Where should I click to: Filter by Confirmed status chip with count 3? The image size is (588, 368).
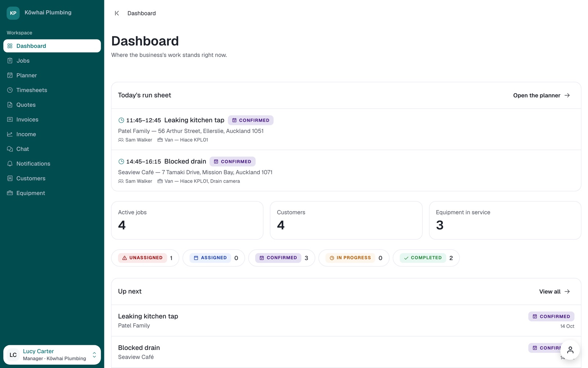pos(282,258)
